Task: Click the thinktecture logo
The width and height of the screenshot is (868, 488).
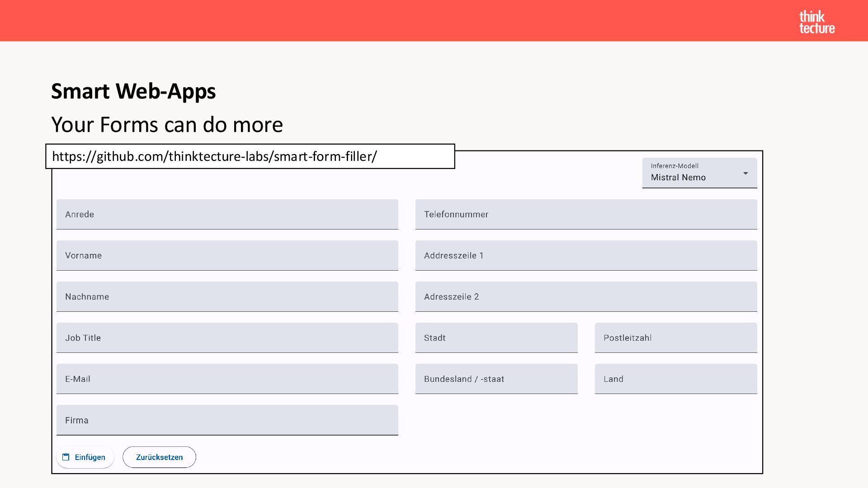Action: (816, 22)
